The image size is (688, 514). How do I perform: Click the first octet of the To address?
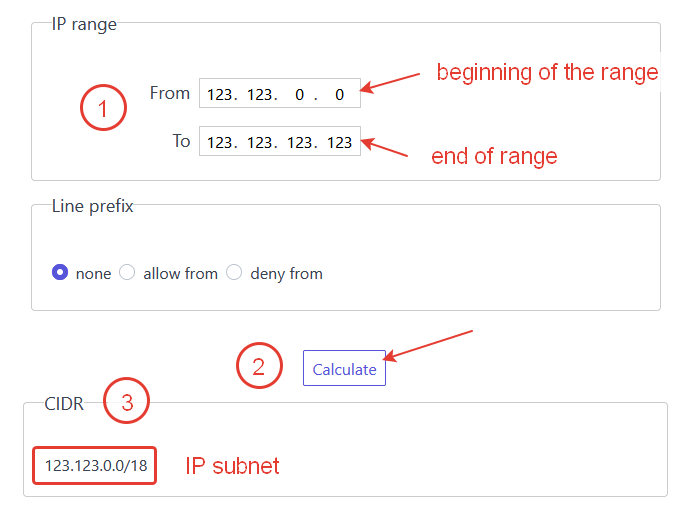(220, 142)
